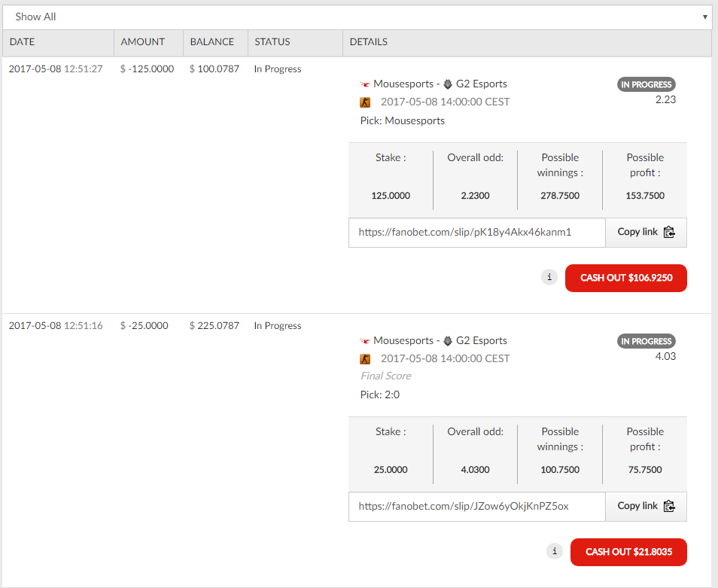
Task: Click odds 4.03 under the IN PROGRESS badge
Action: 665,356
